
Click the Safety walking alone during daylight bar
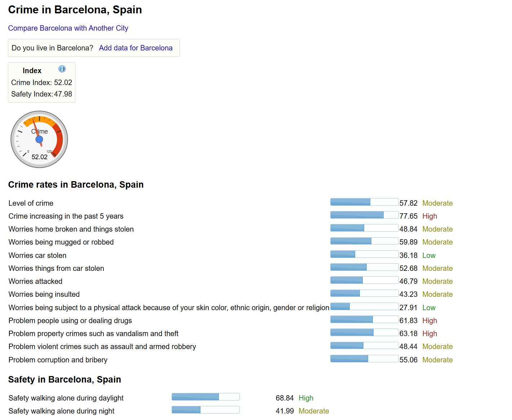click(206, 397)
